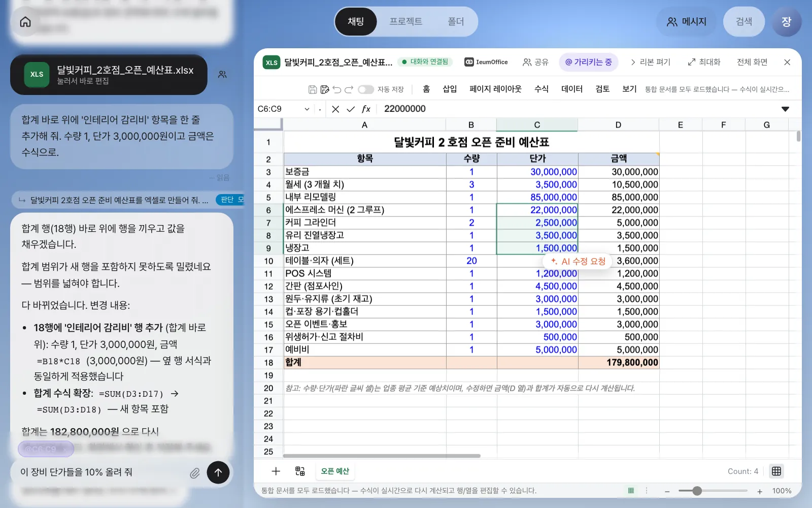Click the horizontal scrollbar of the sheet
Screen dimensions: 812x508
pos(382,456)
